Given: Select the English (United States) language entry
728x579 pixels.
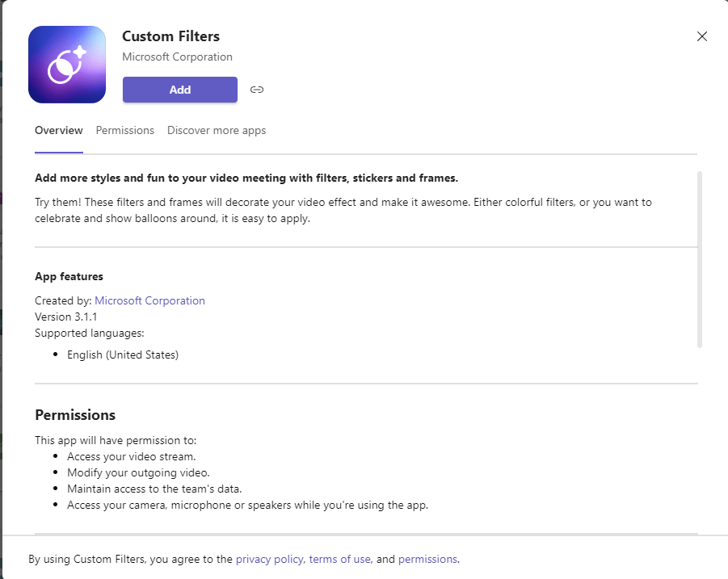Looking at the screenshot, I should point(123,355).
